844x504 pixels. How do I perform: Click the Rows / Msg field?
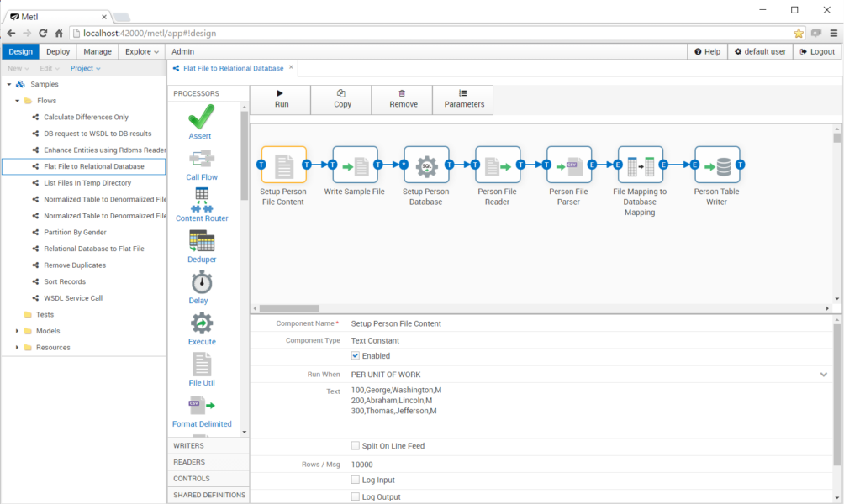378,464
